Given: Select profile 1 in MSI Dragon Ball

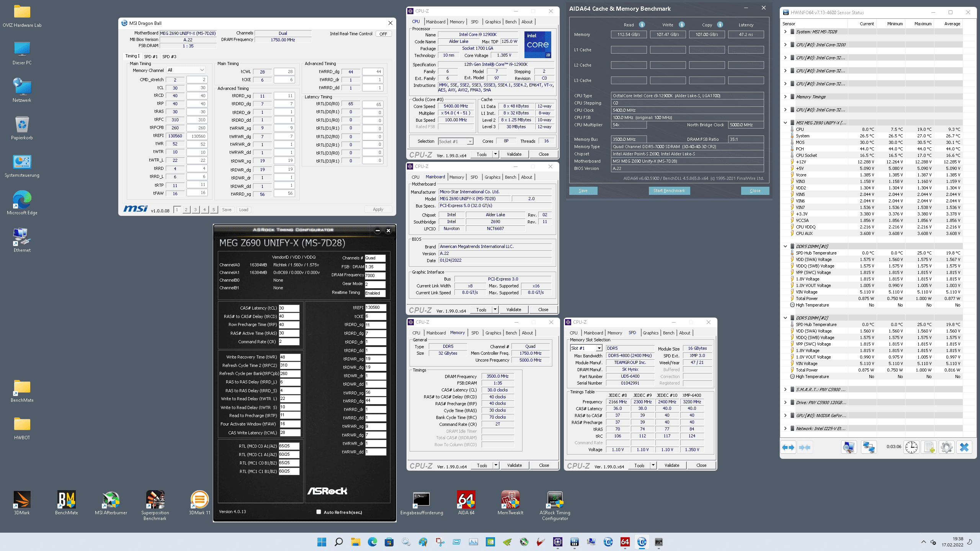Looking at the screenshot, I should (x=177, y=210).
